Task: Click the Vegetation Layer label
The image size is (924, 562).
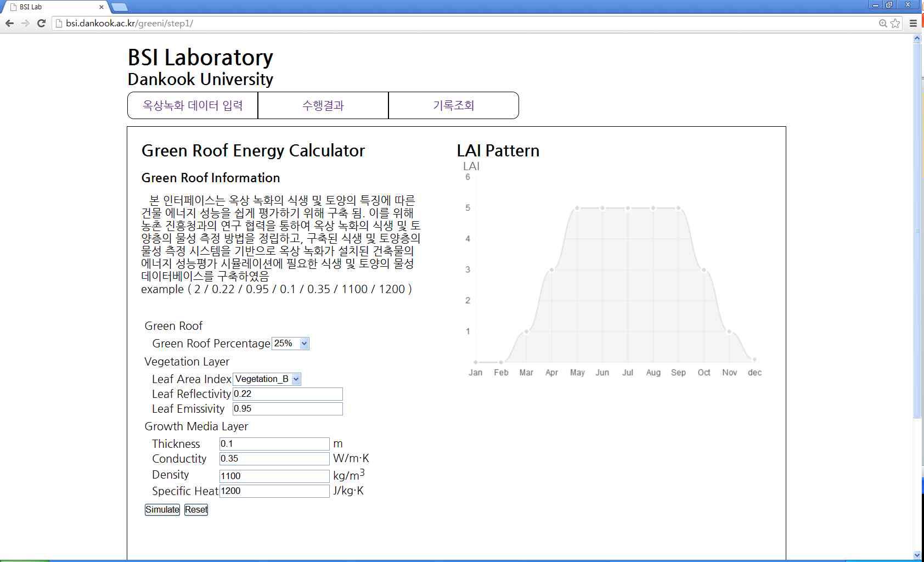Action: [187, 362]
